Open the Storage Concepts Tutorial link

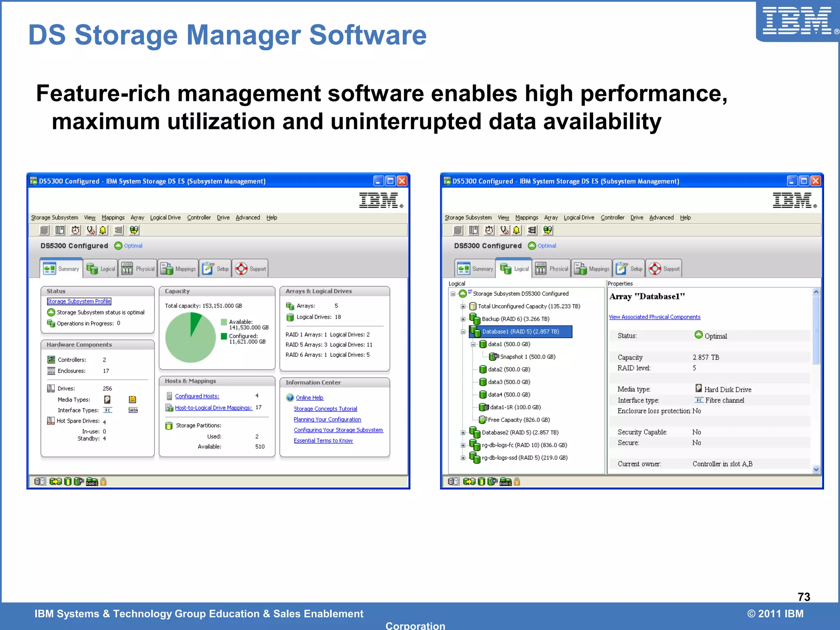(325, 409)
